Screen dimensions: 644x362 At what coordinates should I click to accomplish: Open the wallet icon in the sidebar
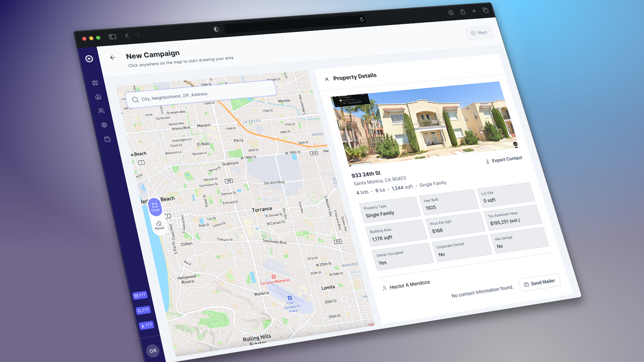[x=107, y=139]
